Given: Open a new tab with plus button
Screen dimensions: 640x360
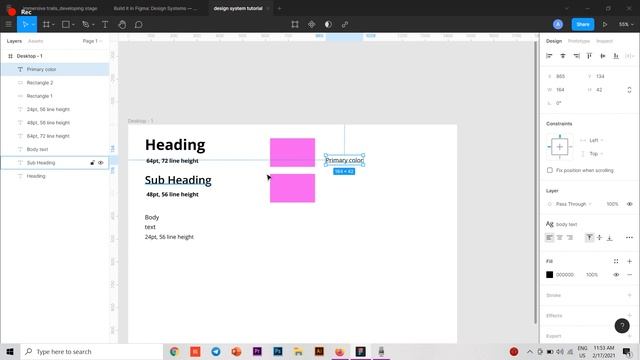Looking at the screenshot, I should [280, 8].
